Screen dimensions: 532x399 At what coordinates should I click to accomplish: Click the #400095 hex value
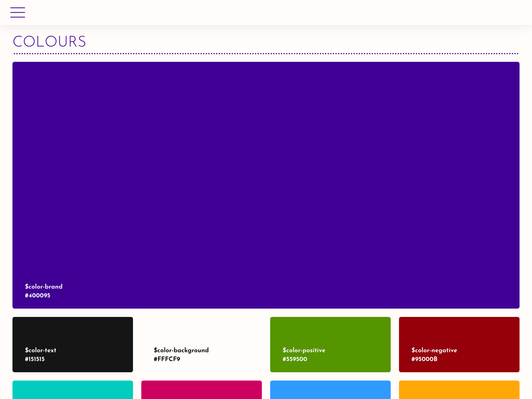(38, 296)
